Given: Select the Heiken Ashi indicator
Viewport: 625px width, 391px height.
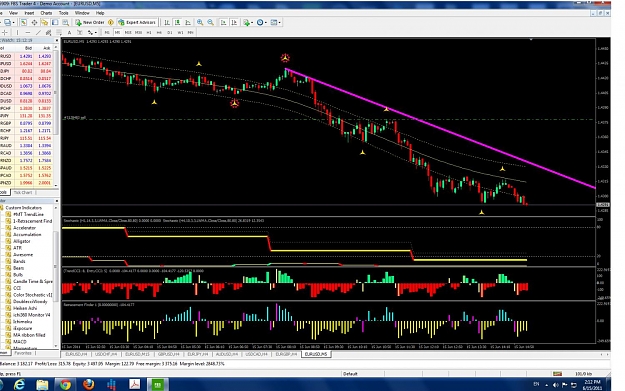Looking at the screenshot, I should pos(25,308).
